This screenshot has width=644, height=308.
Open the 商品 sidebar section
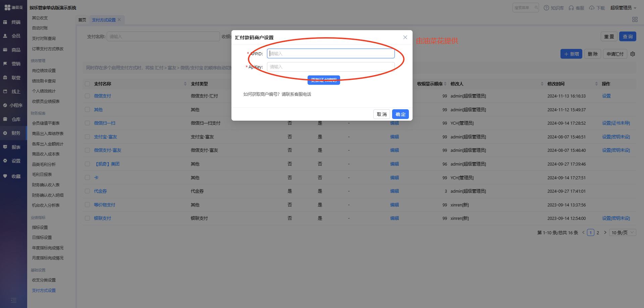point(13,50)
